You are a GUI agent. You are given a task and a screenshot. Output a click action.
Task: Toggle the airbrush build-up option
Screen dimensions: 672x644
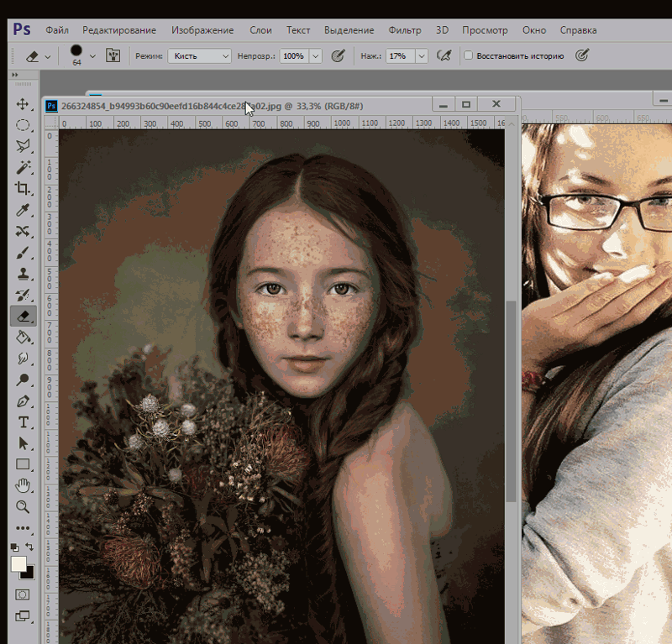point(444,56)
